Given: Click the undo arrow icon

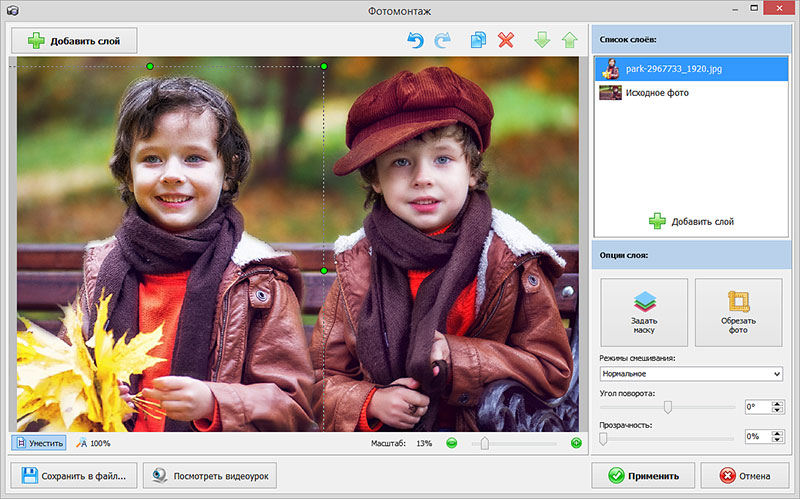Looking at the screenshot, I should (x=415, y=40).
